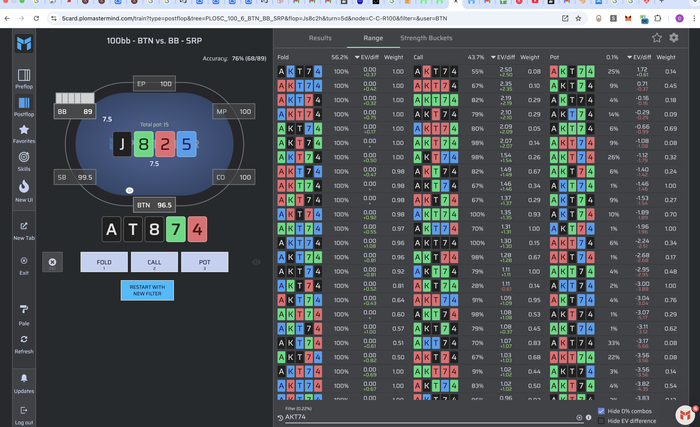This screenshot has width=700, height=427.
Task: Click the Fold header 56.2% value
Action: click(340, 57)
